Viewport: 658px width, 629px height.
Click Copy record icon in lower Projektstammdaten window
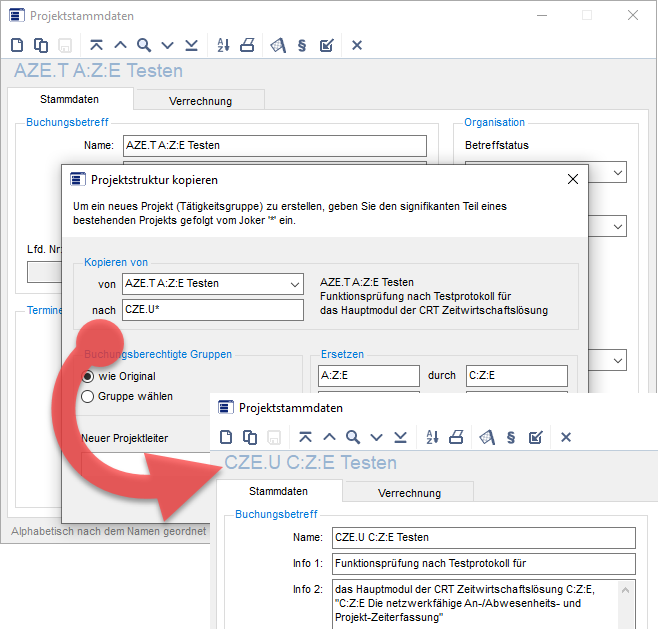[x=250, y=437]
